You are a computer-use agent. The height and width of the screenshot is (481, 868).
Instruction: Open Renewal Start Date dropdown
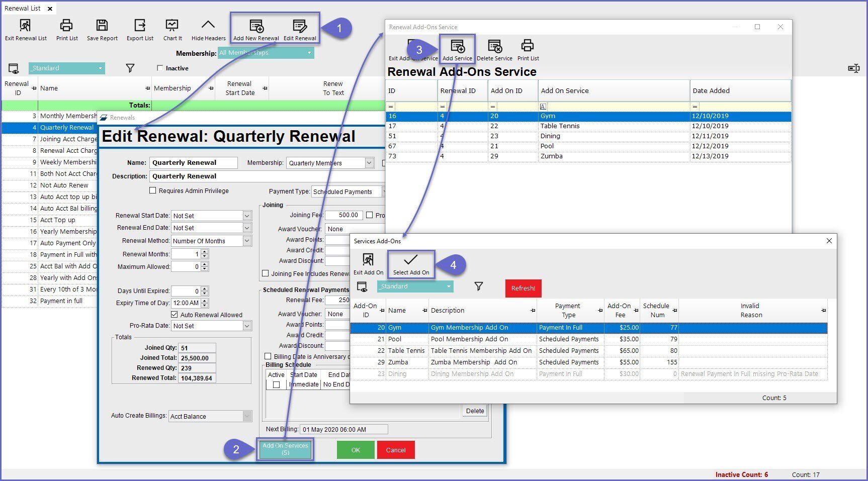pyautogui.click(x=211, y=216)
